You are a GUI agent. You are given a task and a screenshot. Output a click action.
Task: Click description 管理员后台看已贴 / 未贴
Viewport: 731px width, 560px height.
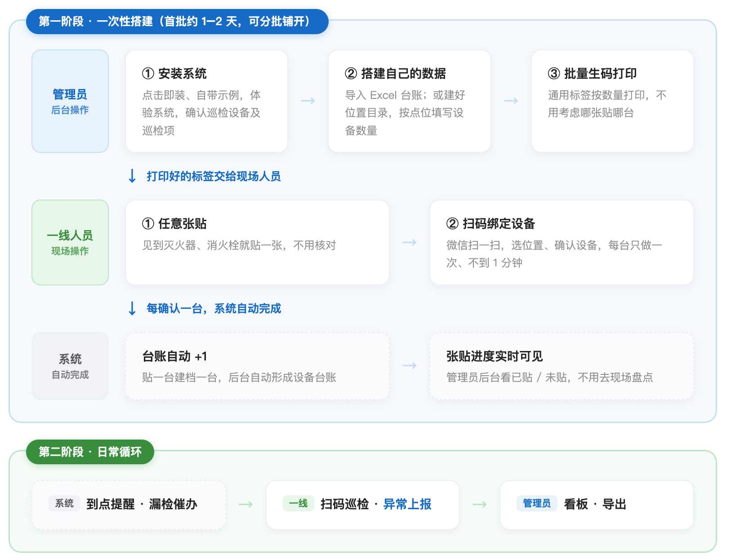click(x=549, y=377)
